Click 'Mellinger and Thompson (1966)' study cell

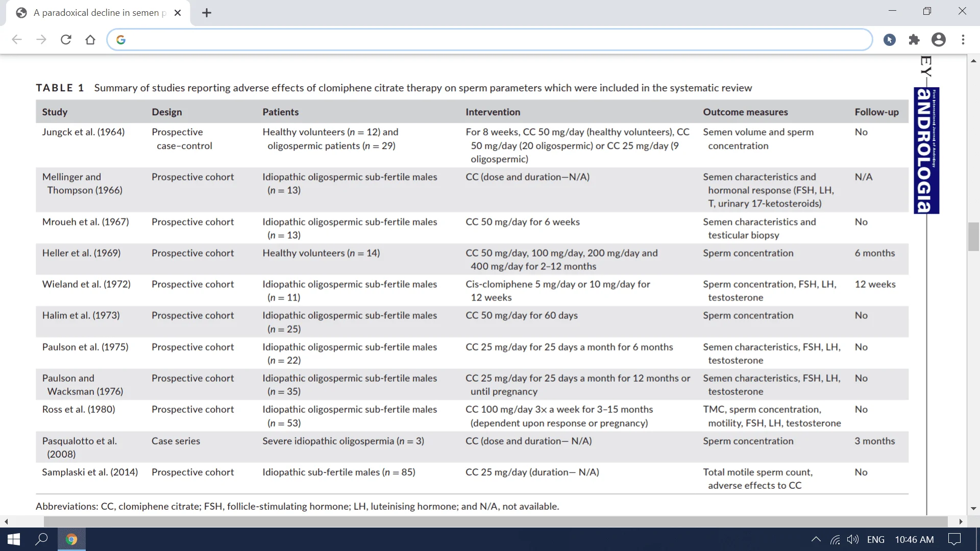click(x=82, y=183)
